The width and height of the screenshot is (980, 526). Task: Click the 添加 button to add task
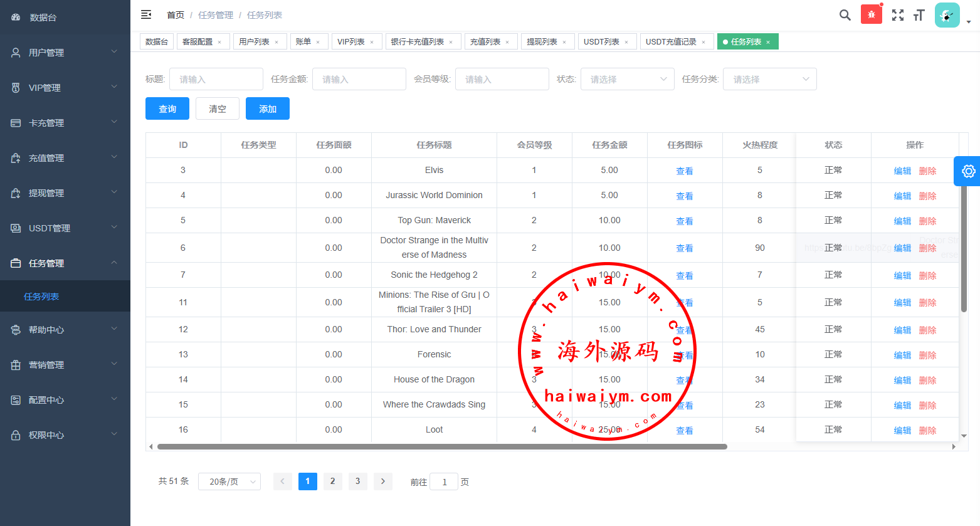(268, 108)
